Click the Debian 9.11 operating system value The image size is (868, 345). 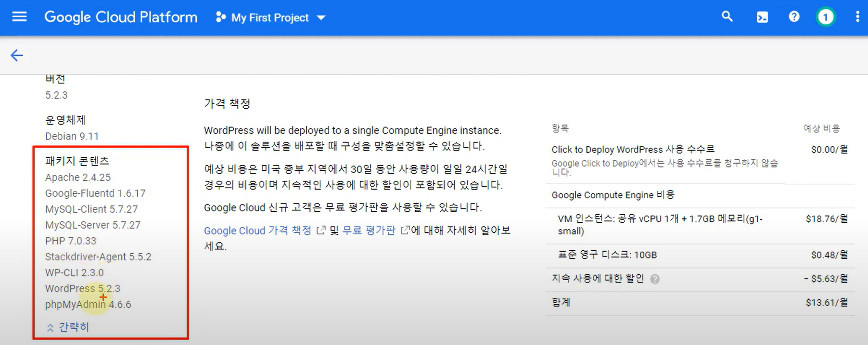(72, 136)
